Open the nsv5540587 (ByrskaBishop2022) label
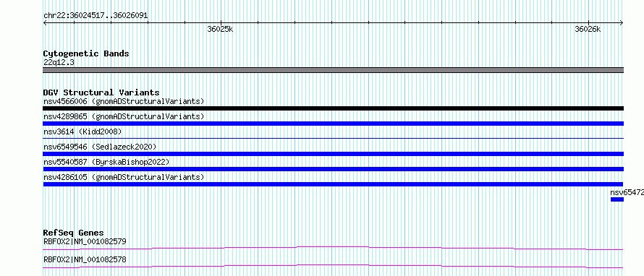644x276 pixels. pyautogui.click(x=106, y=162)
